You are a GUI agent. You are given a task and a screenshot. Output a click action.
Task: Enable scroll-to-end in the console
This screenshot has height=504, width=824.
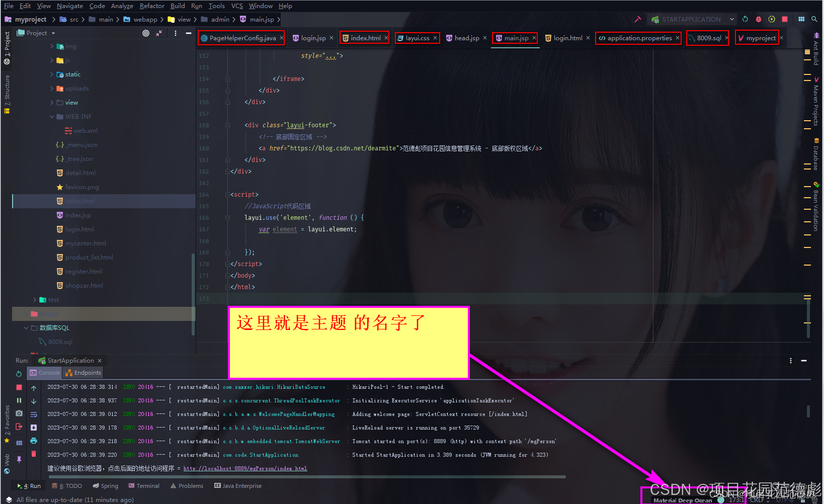(x=34, y=428)
